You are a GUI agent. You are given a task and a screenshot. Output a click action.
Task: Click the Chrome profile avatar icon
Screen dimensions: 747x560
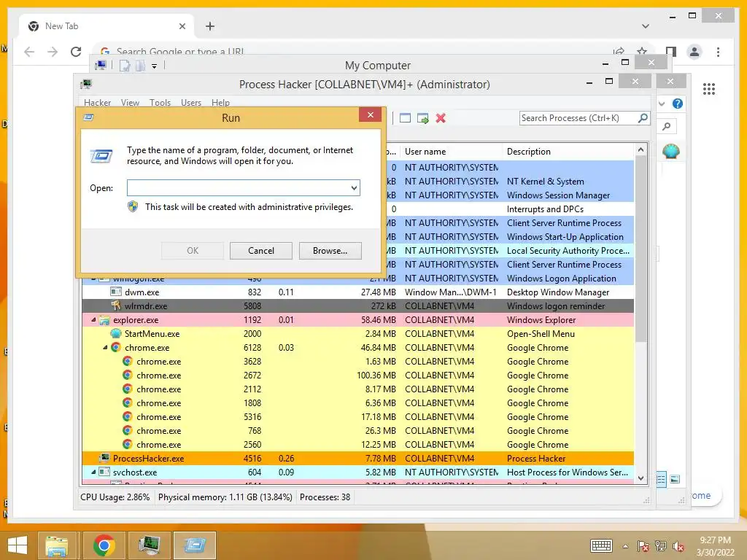pos(694,52)
